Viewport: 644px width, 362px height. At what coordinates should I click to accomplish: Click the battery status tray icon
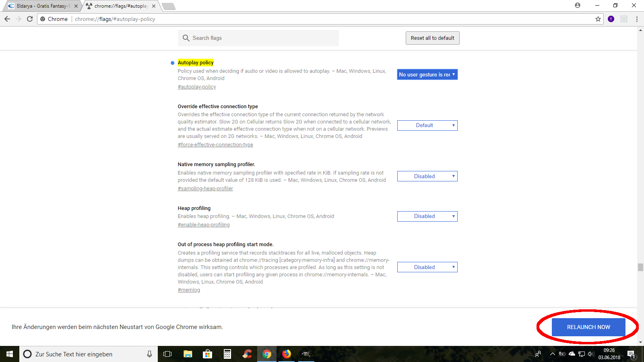[562, 354]
